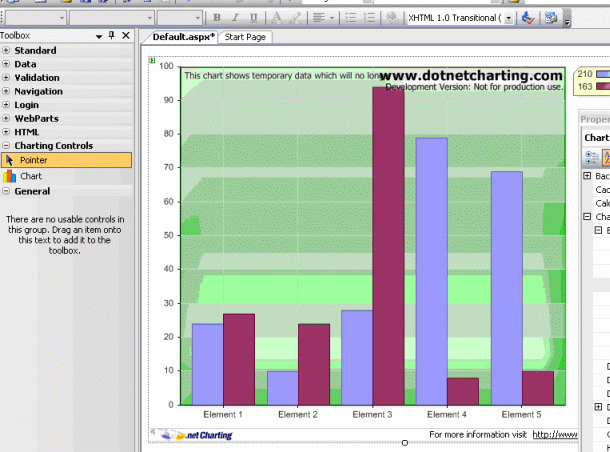This screenshot has width=610, height=452.
Task: Select the blue Element 4 bar
Action: [431, 272]
